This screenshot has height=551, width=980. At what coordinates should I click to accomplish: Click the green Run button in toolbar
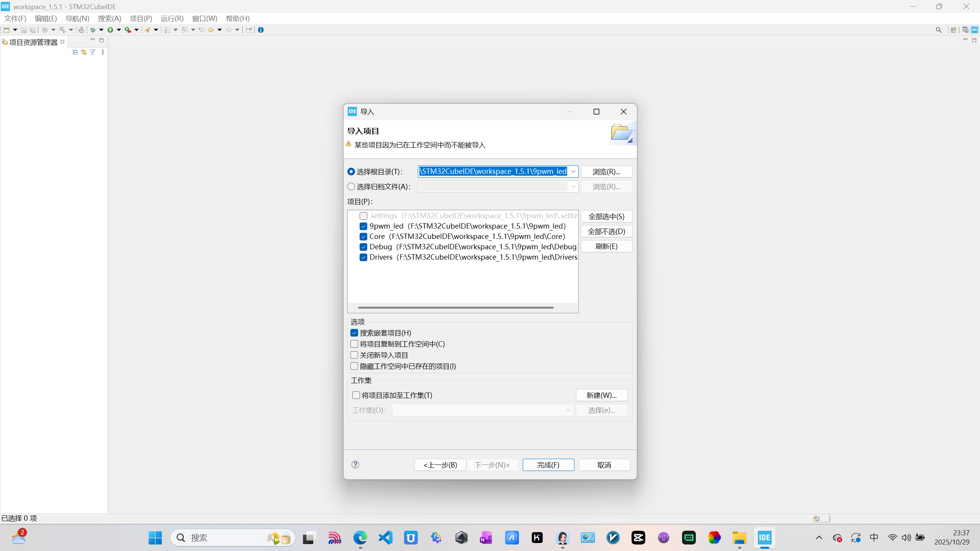point(110,30)
